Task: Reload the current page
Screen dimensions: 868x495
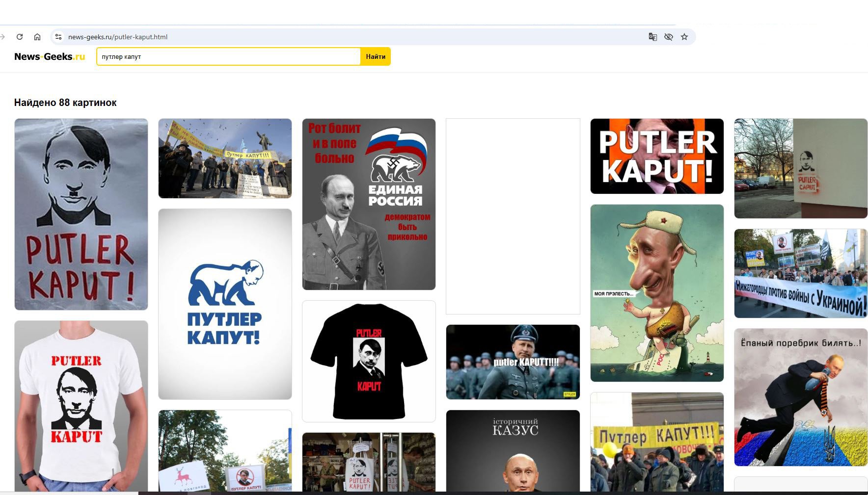Action: [x=20, y=37]
